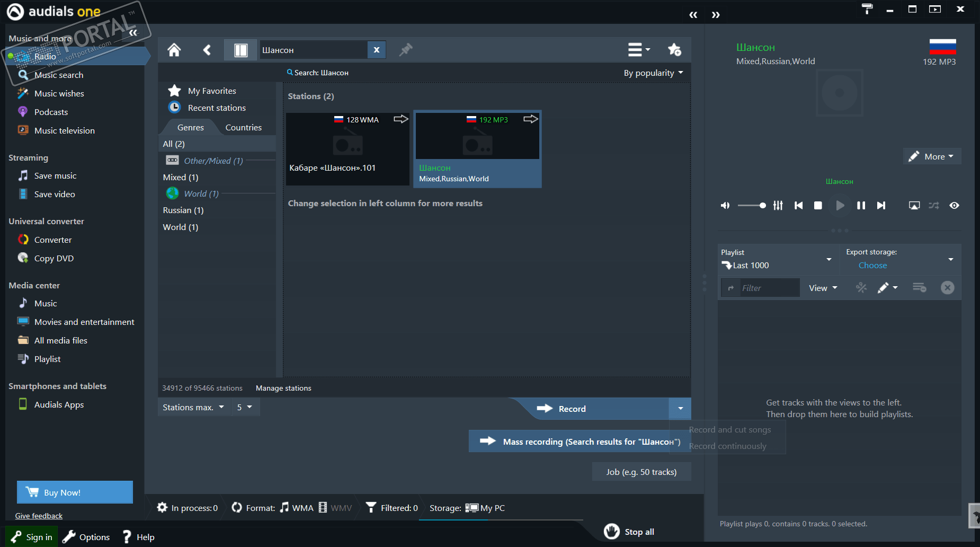
Task: Clear the playlist with the X icon
Action: pos(947,288)
